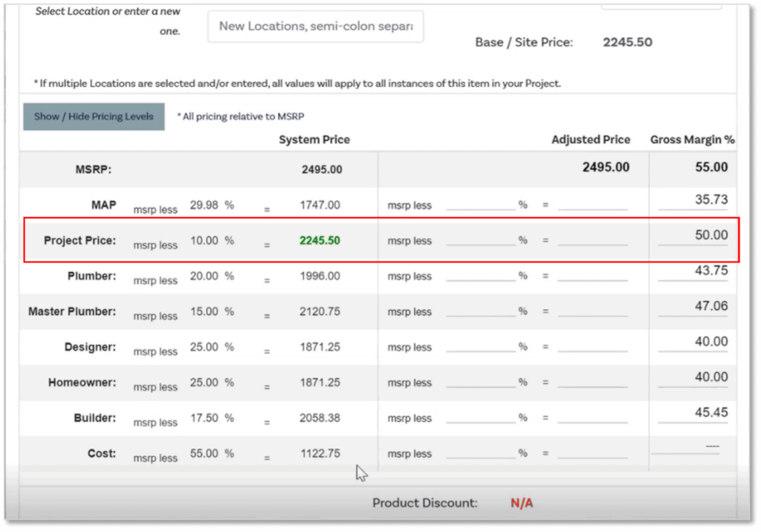
Task: Select MSRP system price 2495.00
Action: coord(322,169)
